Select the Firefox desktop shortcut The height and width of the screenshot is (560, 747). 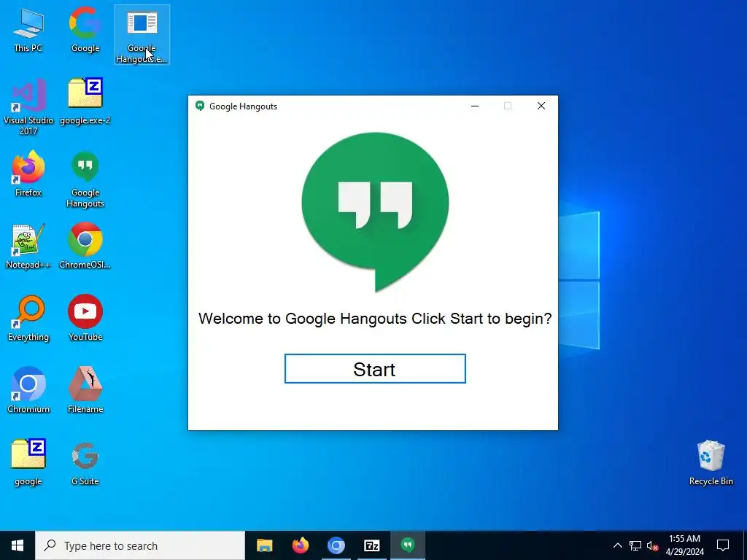28,174
